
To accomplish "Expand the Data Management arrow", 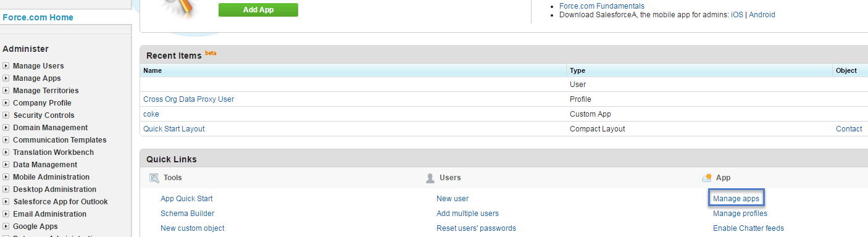I will click(6, 165).
